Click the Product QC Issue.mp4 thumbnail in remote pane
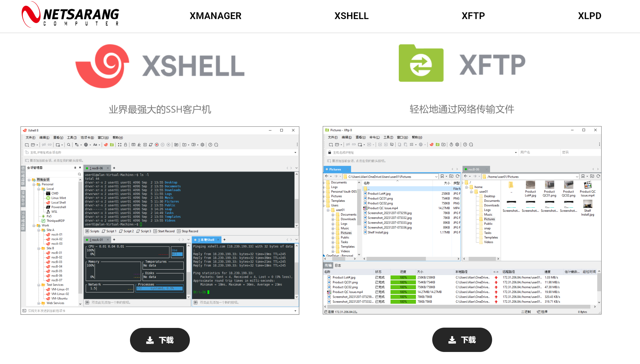The image size is (640, 364). click(587, 185)
